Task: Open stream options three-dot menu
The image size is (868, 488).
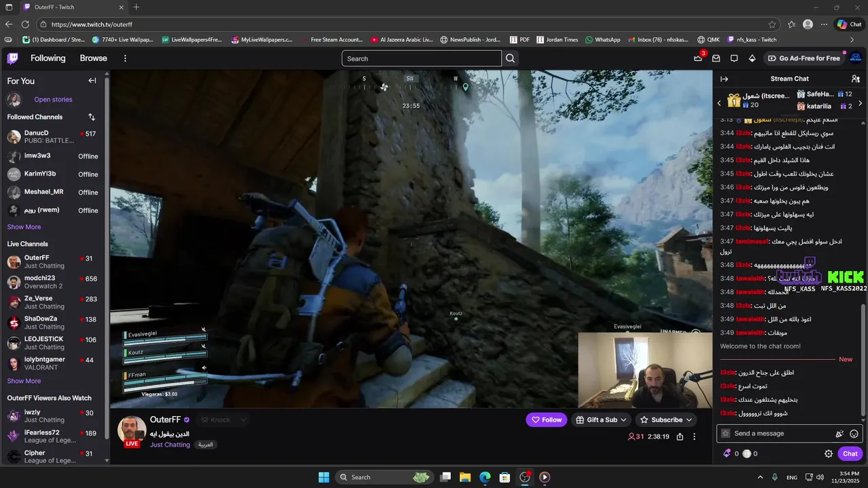Action: 694,437
